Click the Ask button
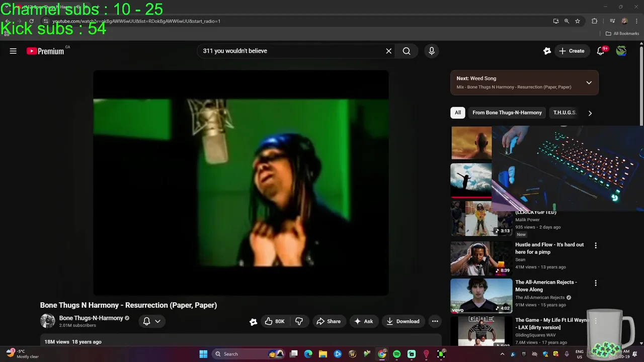Image resolution: width=644 pixels, height=362 pixels. 364,321
